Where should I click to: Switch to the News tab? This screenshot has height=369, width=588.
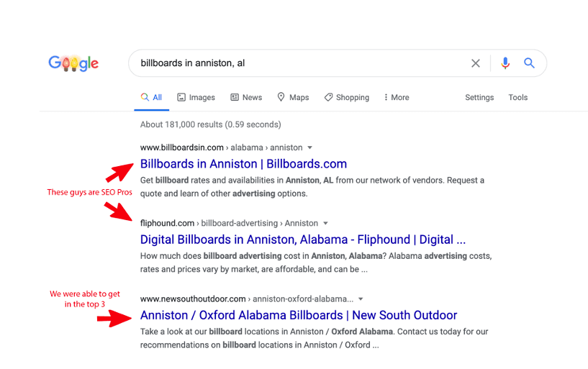point(246,97)
